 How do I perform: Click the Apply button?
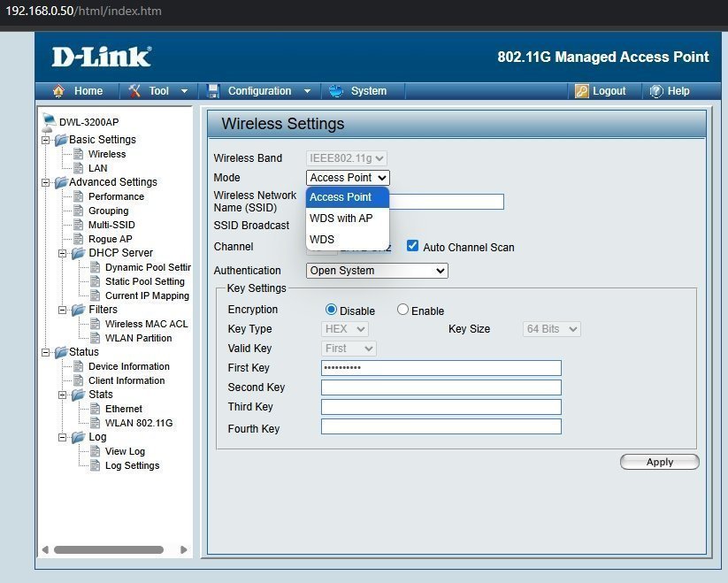(x=659, y=462)
